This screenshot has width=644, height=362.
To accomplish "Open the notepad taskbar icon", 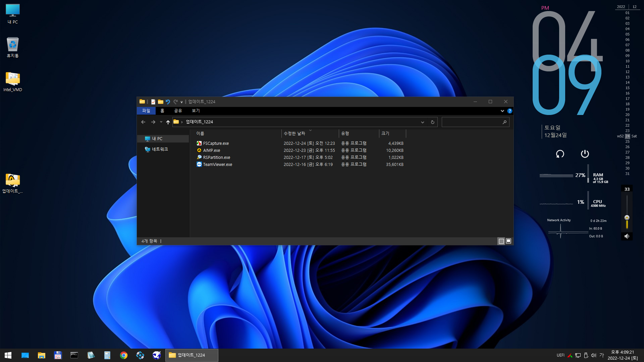I will [x=91, y=355].
